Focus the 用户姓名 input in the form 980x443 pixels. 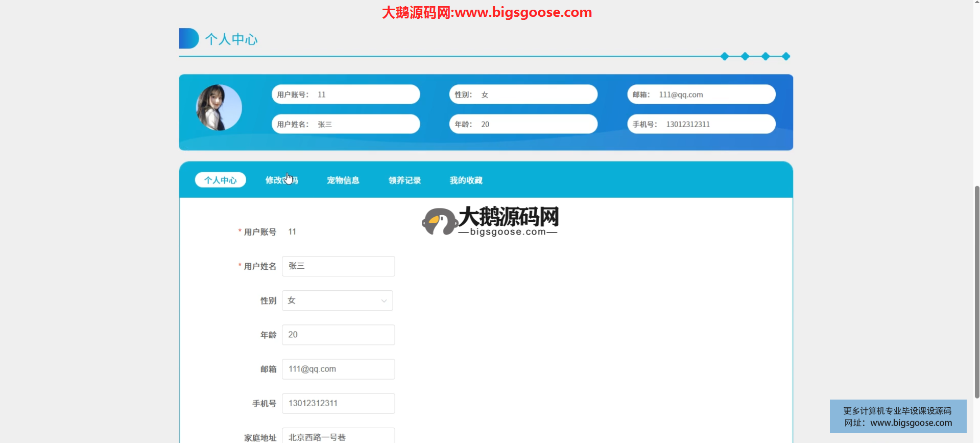pyautogui.click(x=338, y=266)
